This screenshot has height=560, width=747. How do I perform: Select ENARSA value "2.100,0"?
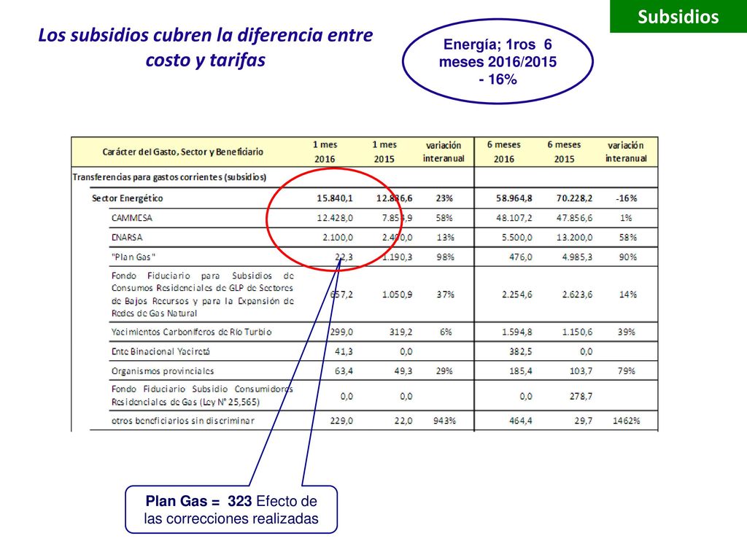(x=338, y=238)
